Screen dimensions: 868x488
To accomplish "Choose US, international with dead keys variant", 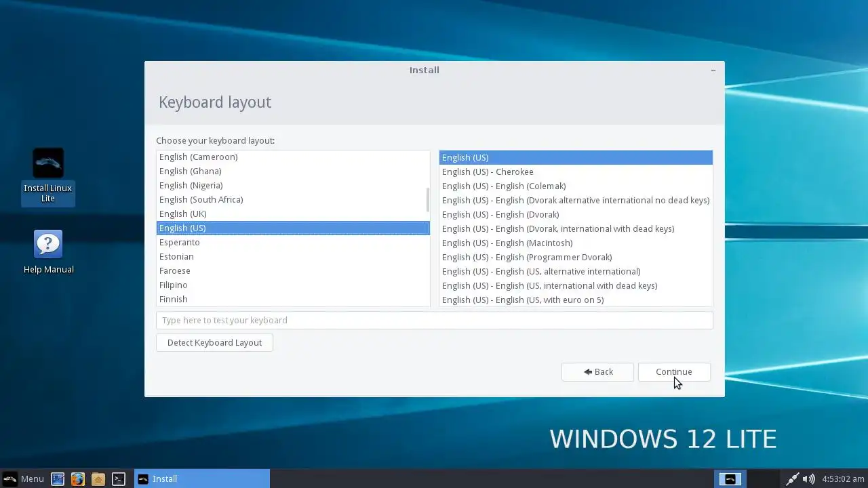I will coord(576,285).
